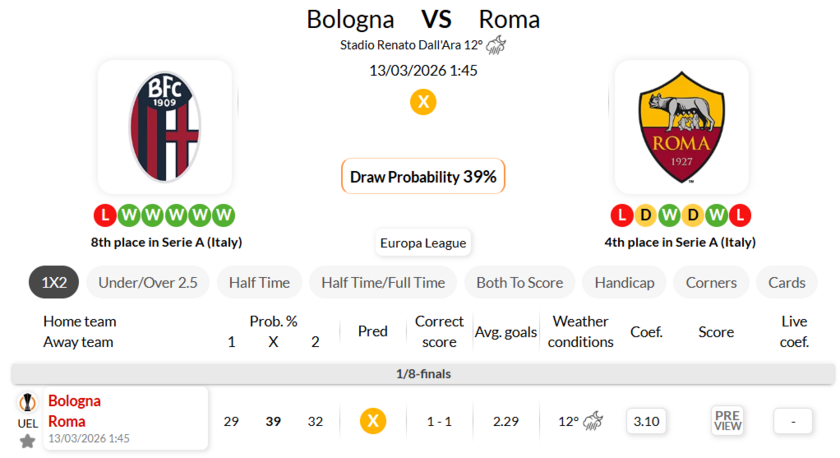Click the orange X prediction badge under date

pyautogui.click(x=423, y=102)
